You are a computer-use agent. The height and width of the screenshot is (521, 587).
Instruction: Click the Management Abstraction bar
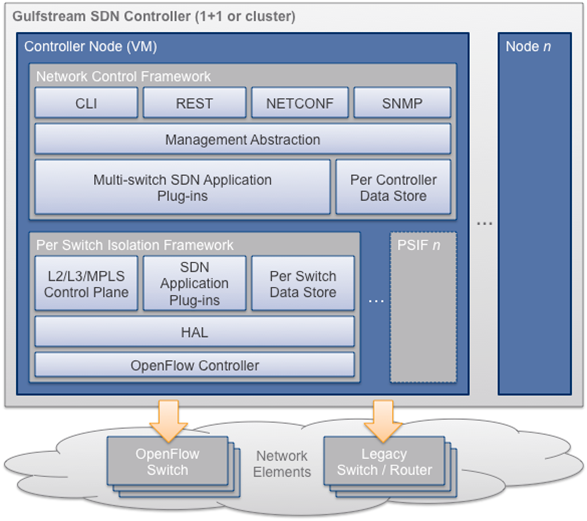243,139
